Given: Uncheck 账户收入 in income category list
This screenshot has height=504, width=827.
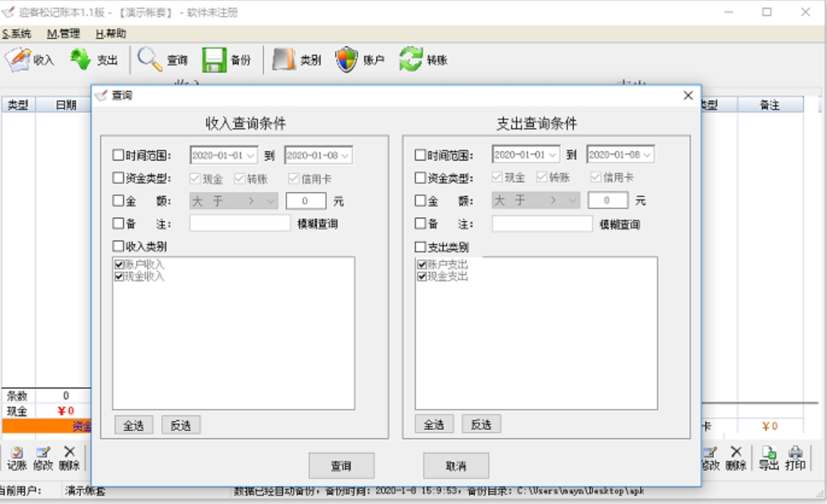Looking at the screenshot, I should [x=119, y=264].
